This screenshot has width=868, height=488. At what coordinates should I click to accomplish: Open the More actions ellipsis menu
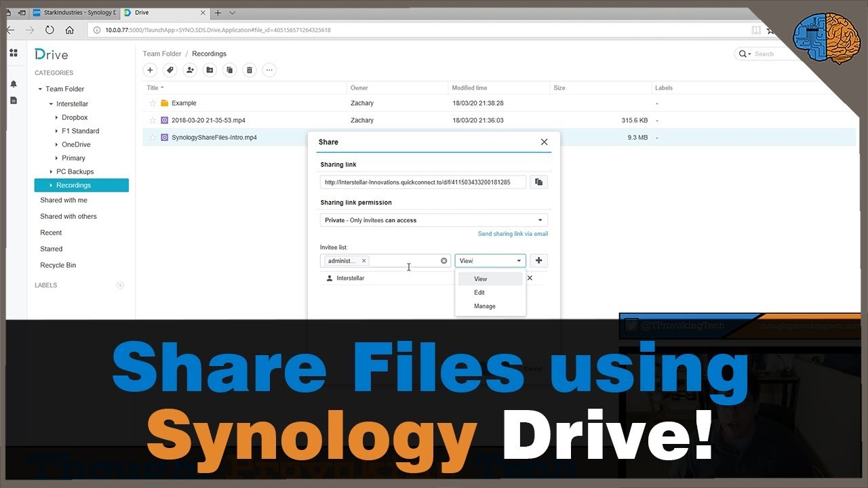point(269,70)
